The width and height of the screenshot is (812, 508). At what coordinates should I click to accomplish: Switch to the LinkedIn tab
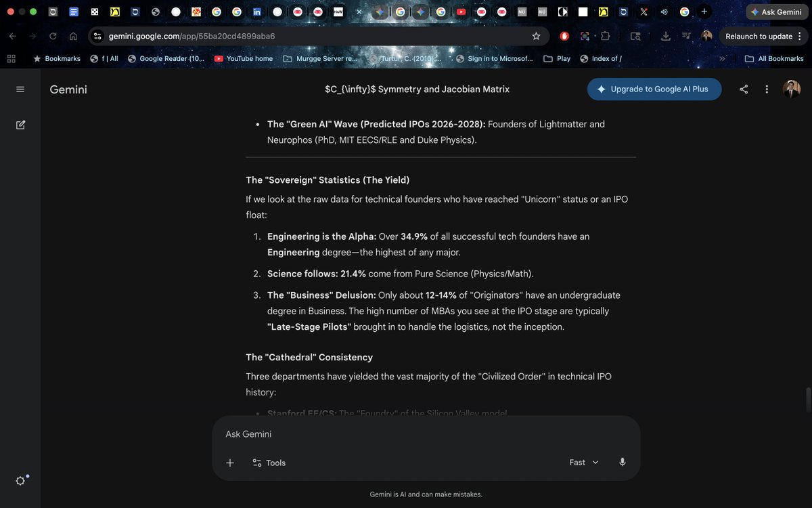257,12
